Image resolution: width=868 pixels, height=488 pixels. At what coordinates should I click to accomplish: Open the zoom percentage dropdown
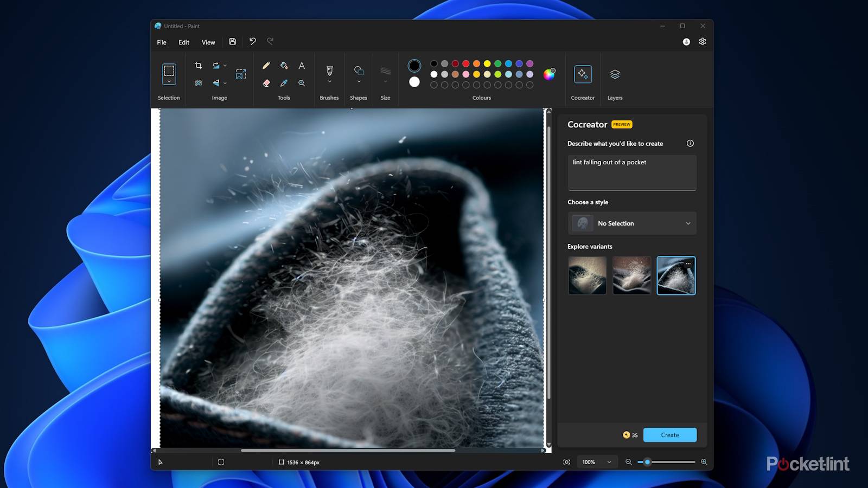point(609,462)
